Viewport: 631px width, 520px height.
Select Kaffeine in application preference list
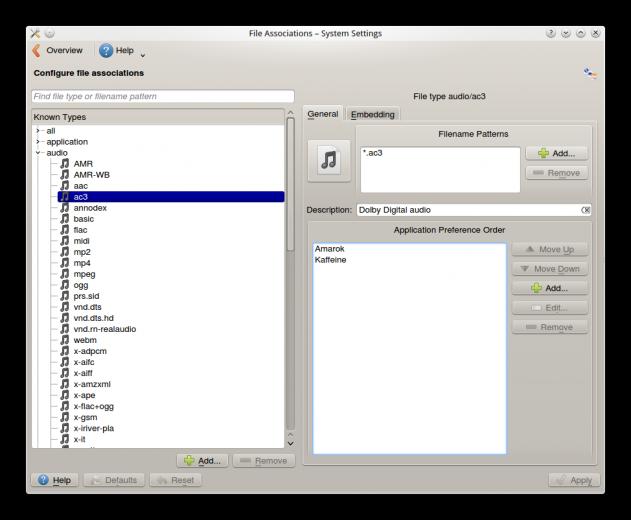click(330, 260)
